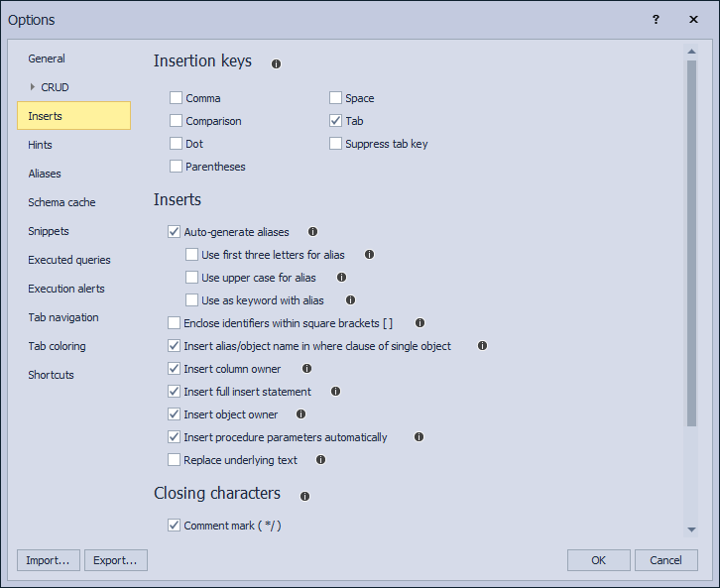720x588 pixels.
Task: Open Execution alerts settings
Action: click(x=66, y=289)
